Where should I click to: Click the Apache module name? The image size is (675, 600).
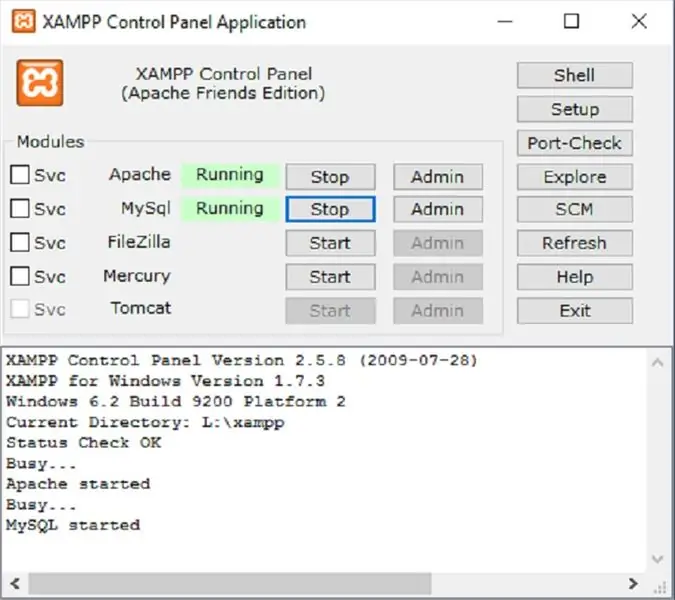(140, 174)
